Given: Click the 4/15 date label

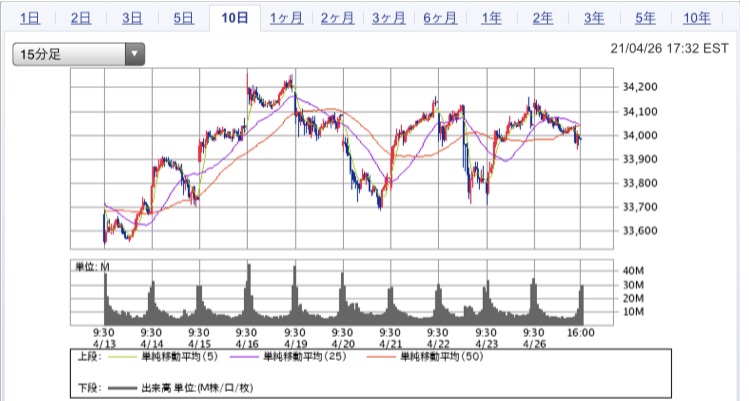Looking at the screenshot, I should coord(199,344).
